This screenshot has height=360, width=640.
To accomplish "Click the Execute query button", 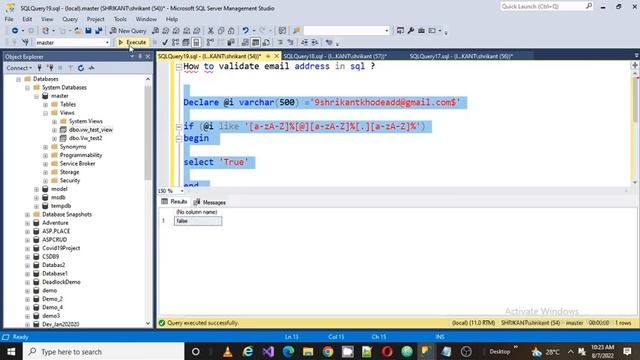I will coord(132,42).
